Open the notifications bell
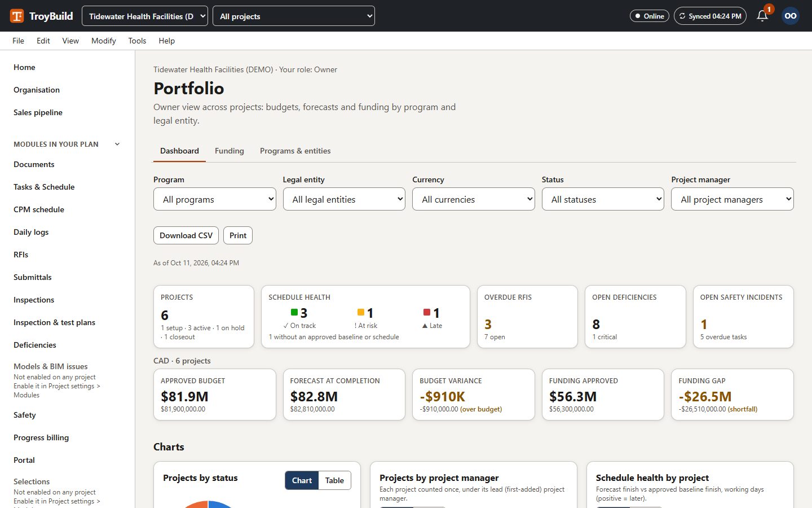The width and height of the screenshot is (812, 508). click(x=762, y=16)
